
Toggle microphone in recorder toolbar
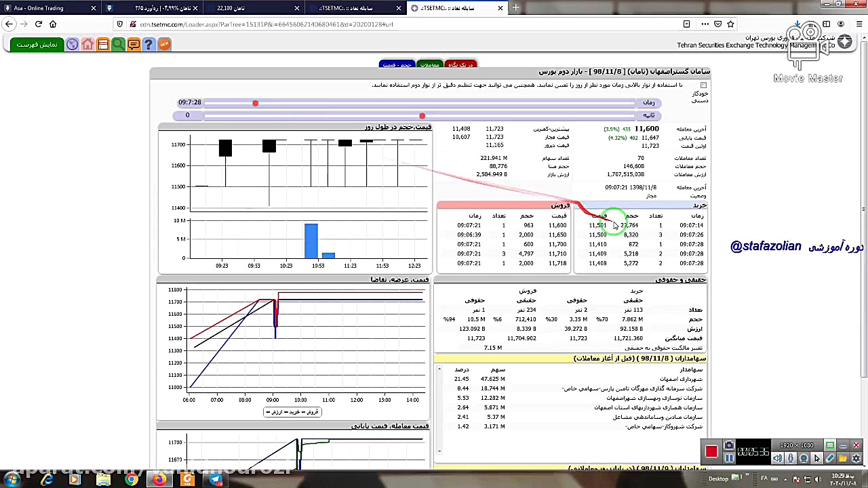[x=791, y=459]
